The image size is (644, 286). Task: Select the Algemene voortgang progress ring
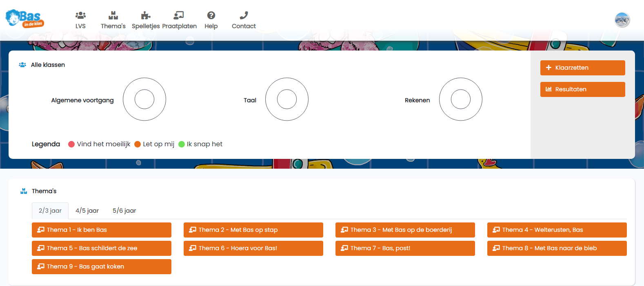pyautogui.click(x=144, y=99)
